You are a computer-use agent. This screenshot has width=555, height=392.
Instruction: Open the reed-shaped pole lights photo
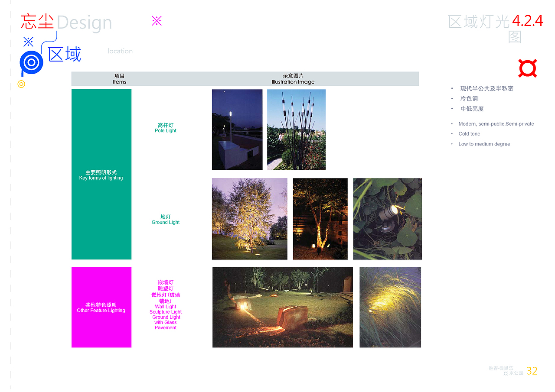click(x=296, y=130)
